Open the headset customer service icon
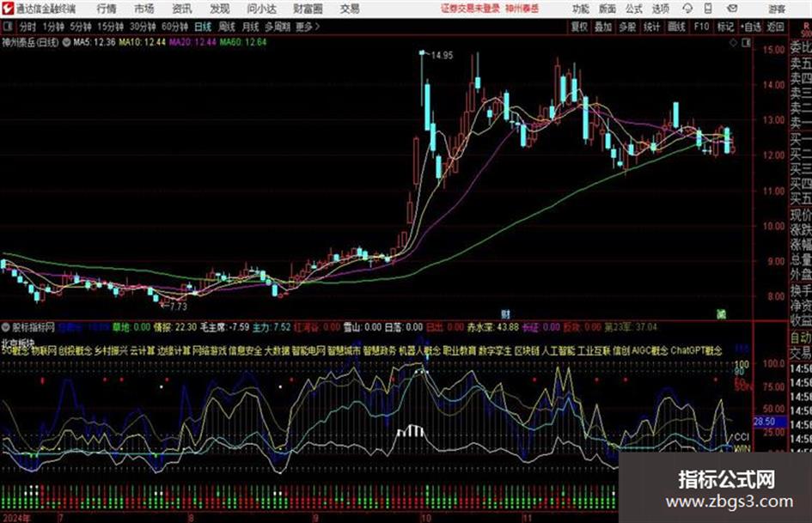812x523 pixels. 687,9
